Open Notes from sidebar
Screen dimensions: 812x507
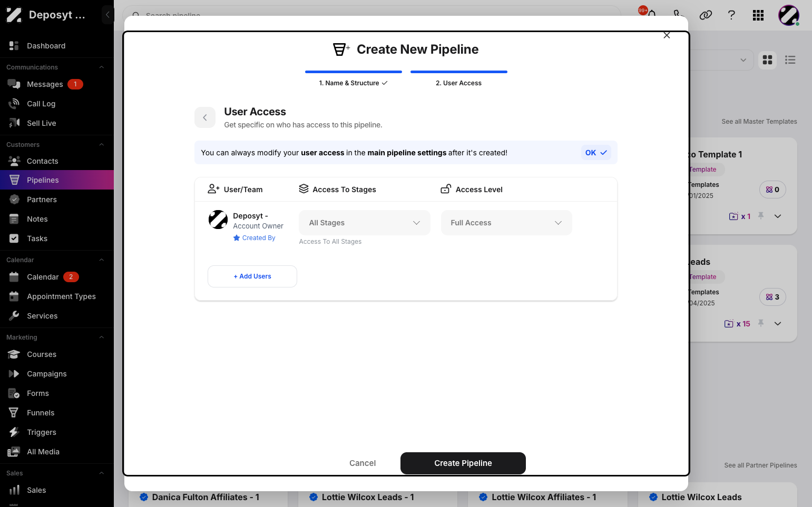57,219
